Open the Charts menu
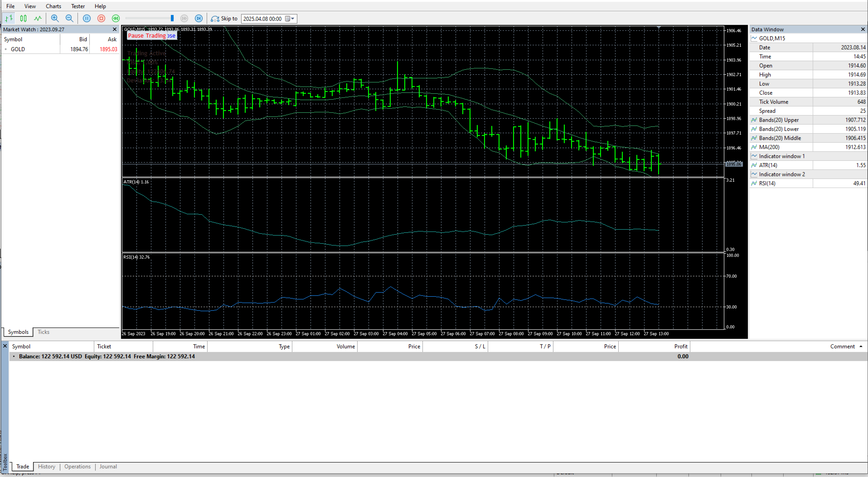The width and height of the screenshot is (868, 477). [53, 6]
